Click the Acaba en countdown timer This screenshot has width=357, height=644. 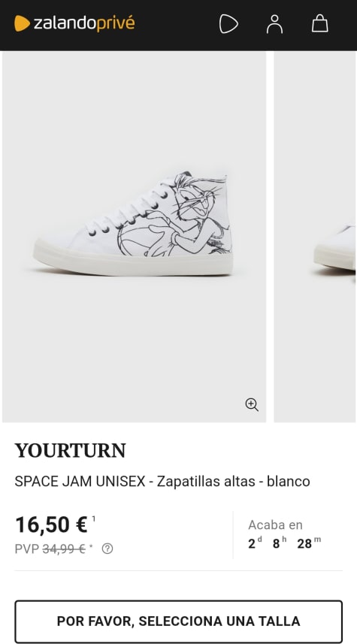point(284,534)
